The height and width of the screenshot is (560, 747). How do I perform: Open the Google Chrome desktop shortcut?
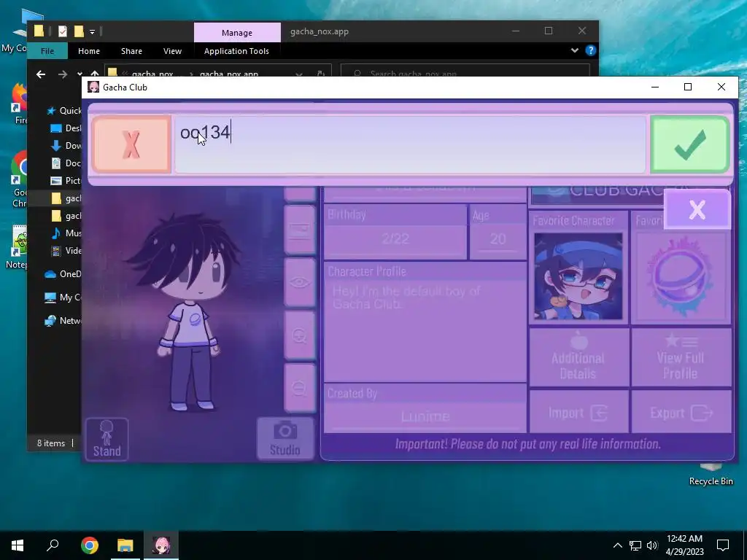point(20,179)
